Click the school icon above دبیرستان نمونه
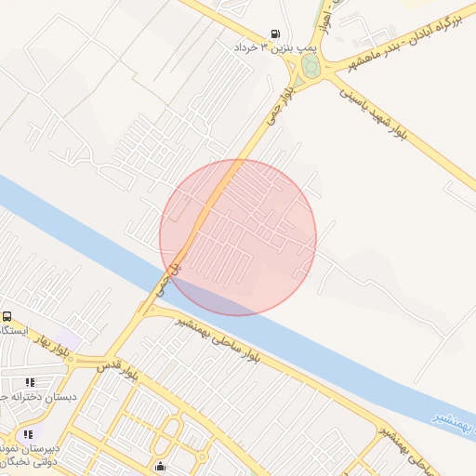The image size is (476, 476). pyautogui.click(x=29, y=434)
